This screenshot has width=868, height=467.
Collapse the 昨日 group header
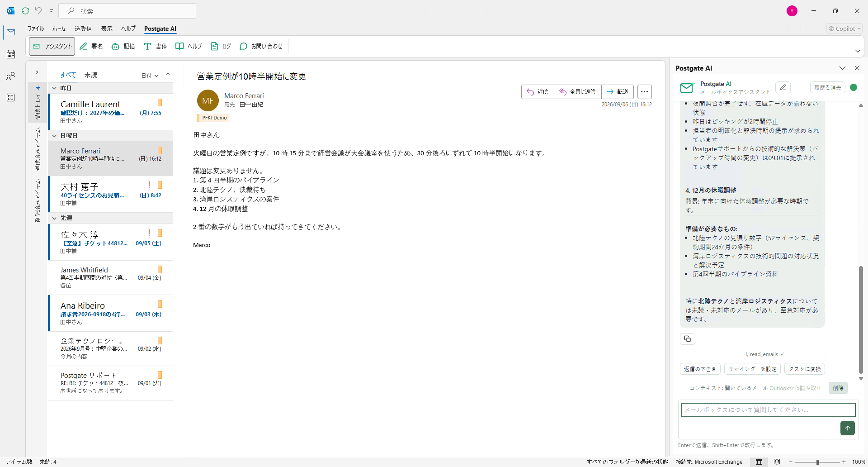[110, 88]
